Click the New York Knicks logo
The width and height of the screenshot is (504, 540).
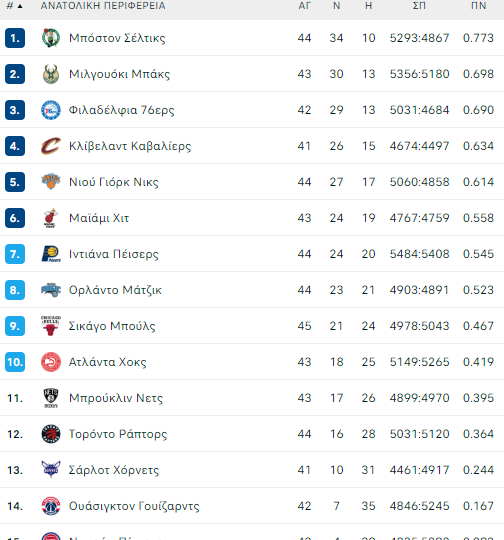tap(51, 182)
